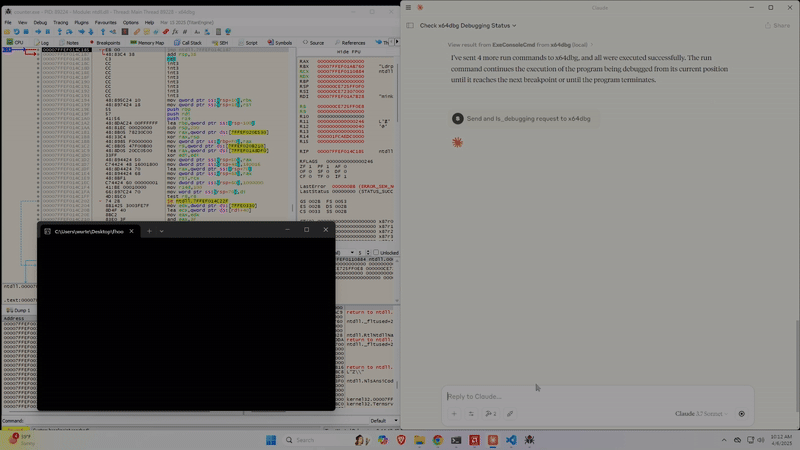Open the x64dbg File menu
This screenshot has width=800, height=450.
tap(8, 22)
